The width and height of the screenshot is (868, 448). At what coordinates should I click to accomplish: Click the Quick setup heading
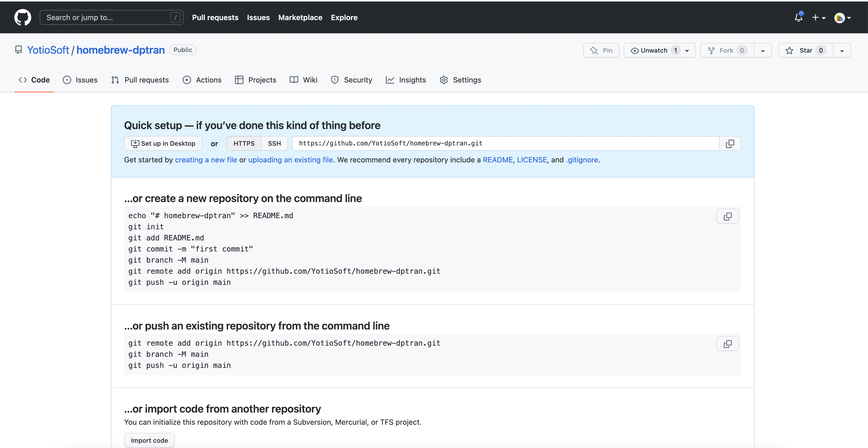(x=252, y=125)
